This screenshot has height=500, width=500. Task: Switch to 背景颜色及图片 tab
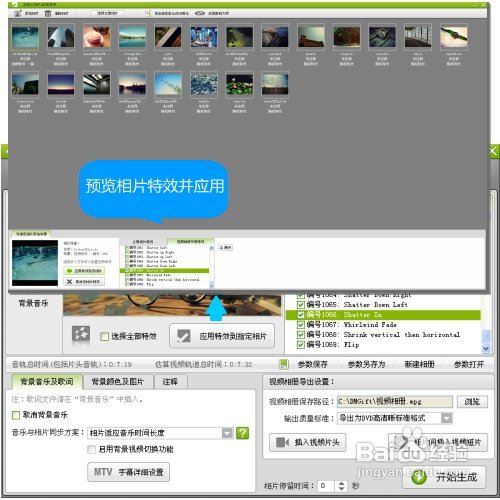point(118,382)
